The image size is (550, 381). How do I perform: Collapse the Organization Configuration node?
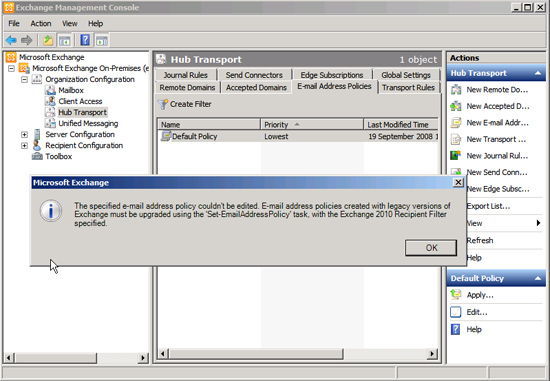24,79
